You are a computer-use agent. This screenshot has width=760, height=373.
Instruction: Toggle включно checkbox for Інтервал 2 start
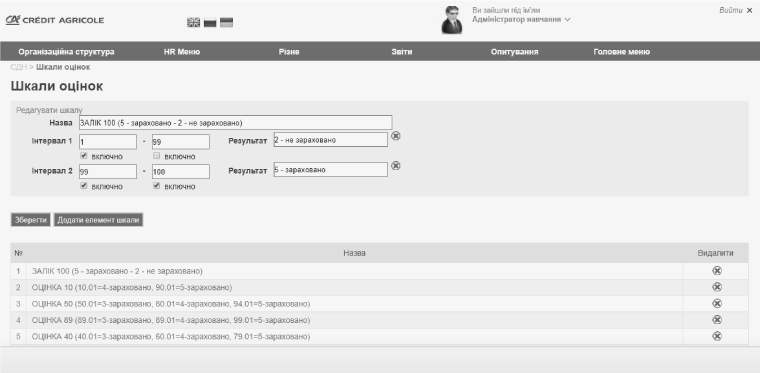84,186
